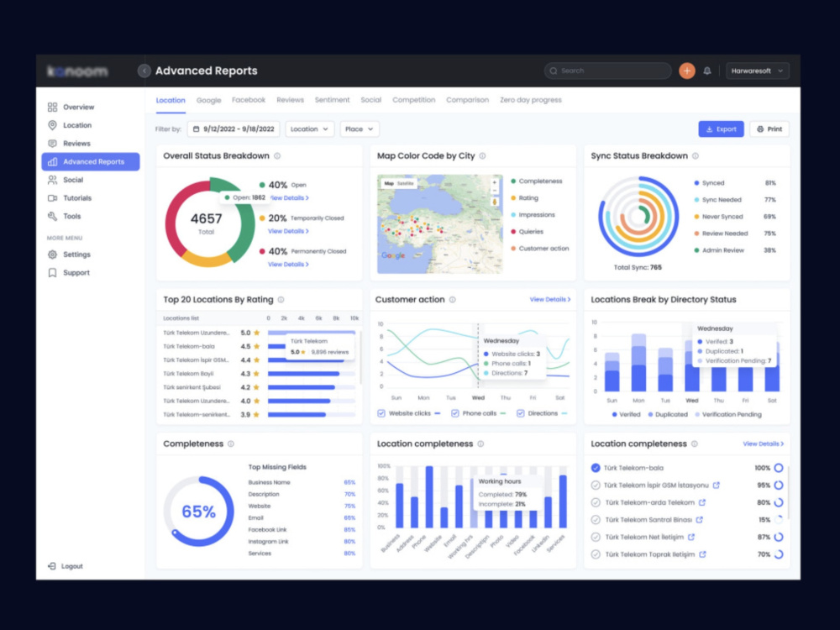This screenshot has height=630, width=840.
Task: Open the date range 9/12/2022 - 9/18/2022 picker
Action: [x=234, y=129]
